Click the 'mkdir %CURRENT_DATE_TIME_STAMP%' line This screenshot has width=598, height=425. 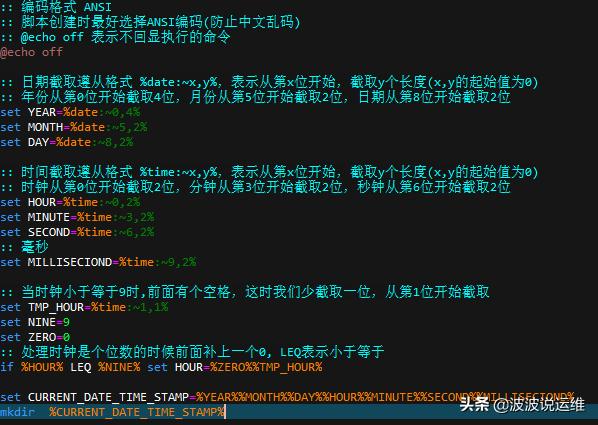[113, 412]
